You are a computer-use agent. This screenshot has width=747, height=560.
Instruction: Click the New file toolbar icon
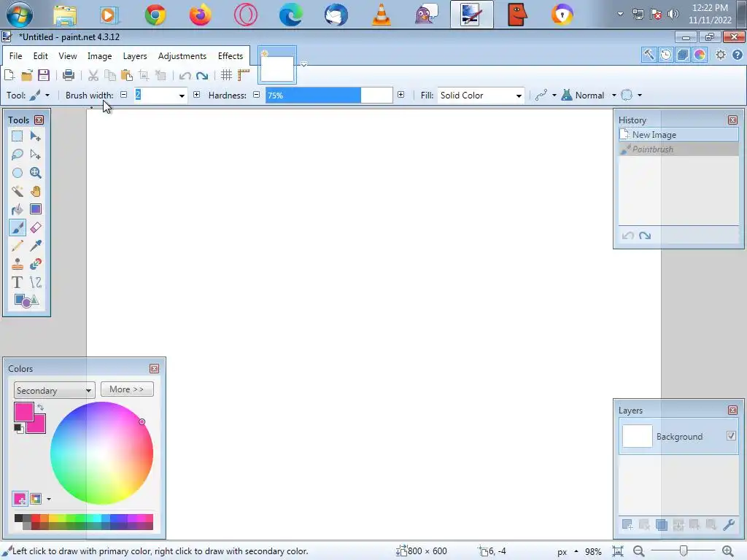(x=9, y=75)
